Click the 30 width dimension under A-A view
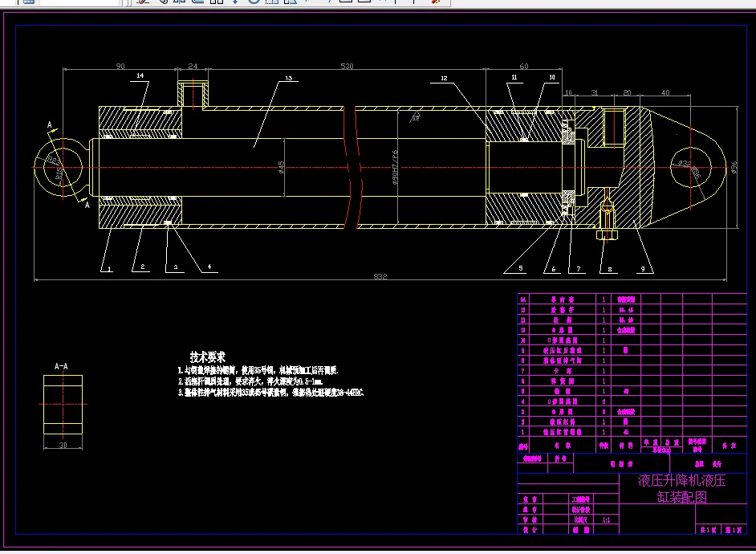 [x=63, y=445]
